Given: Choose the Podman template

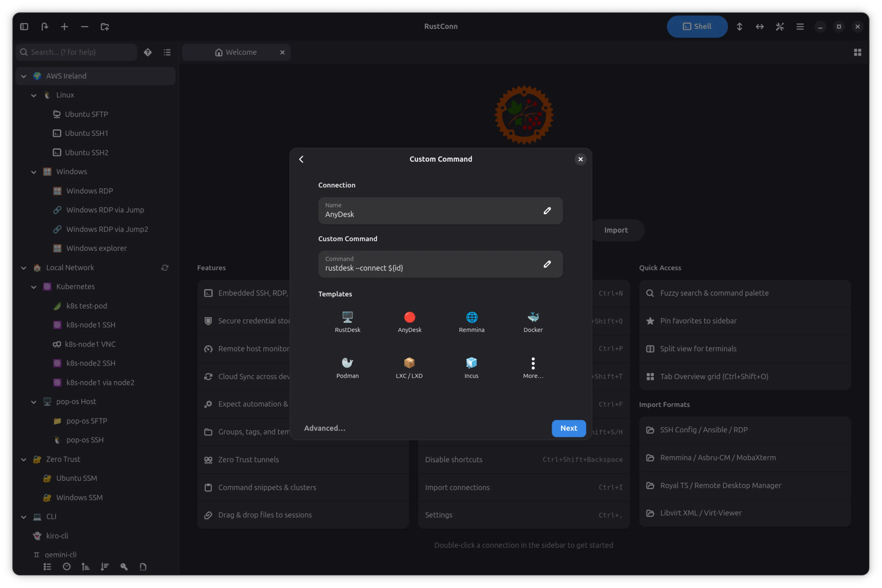Looking at the screenshot, I should pos(347,368).
